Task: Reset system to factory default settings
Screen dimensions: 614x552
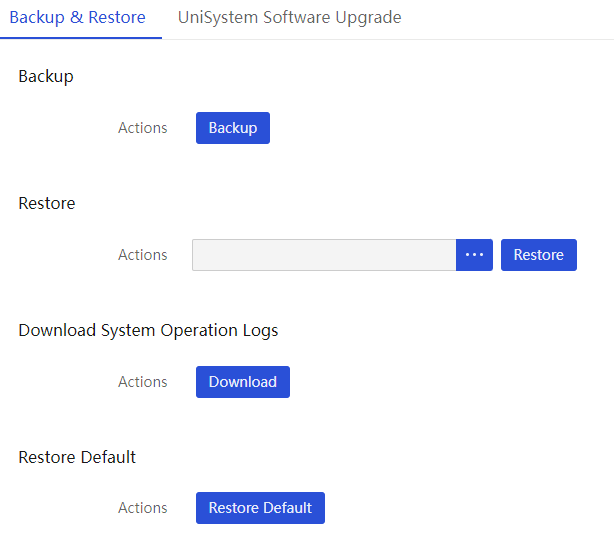Action: coord(260,508)
